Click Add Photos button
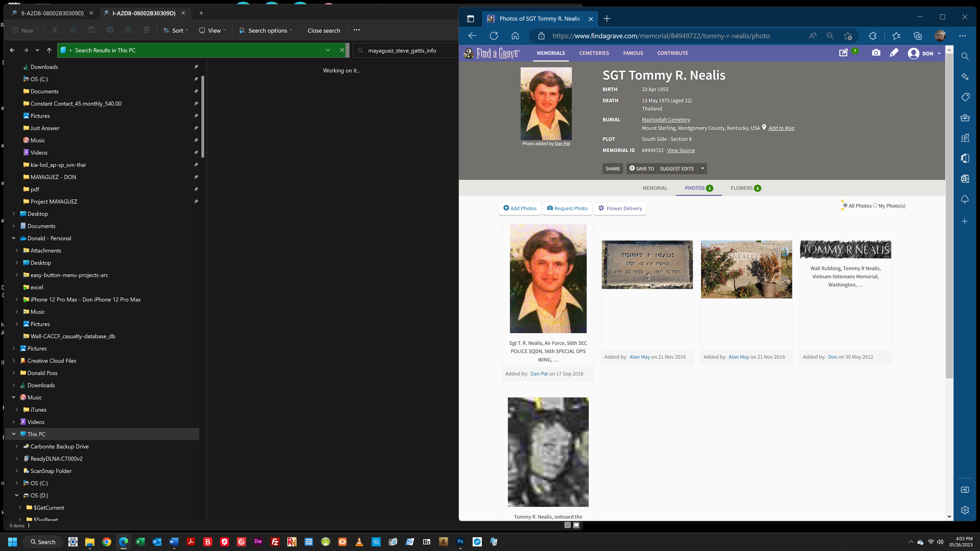The width and height of the screenshot is (980, 551). click(520, 208)
